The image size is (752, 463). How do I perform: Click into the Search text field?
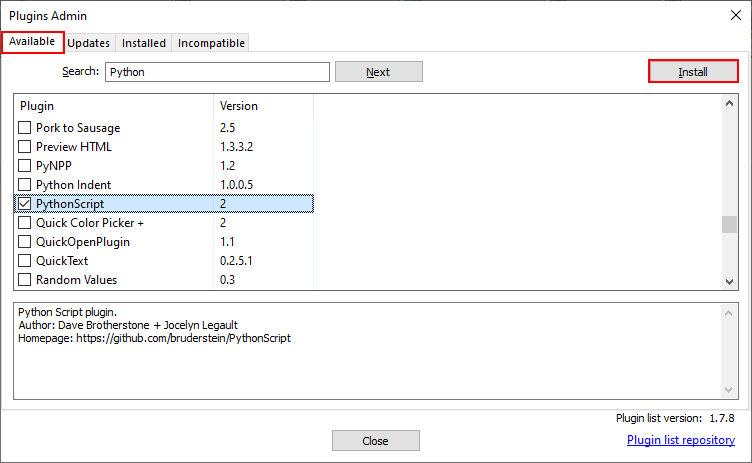pos(217,72)
